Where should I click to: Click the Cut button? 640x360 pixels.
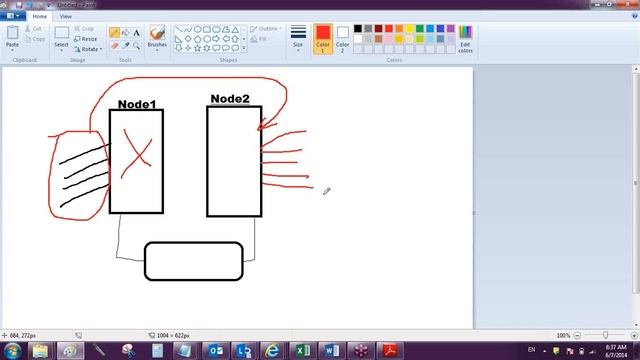(x=33, y=29)
